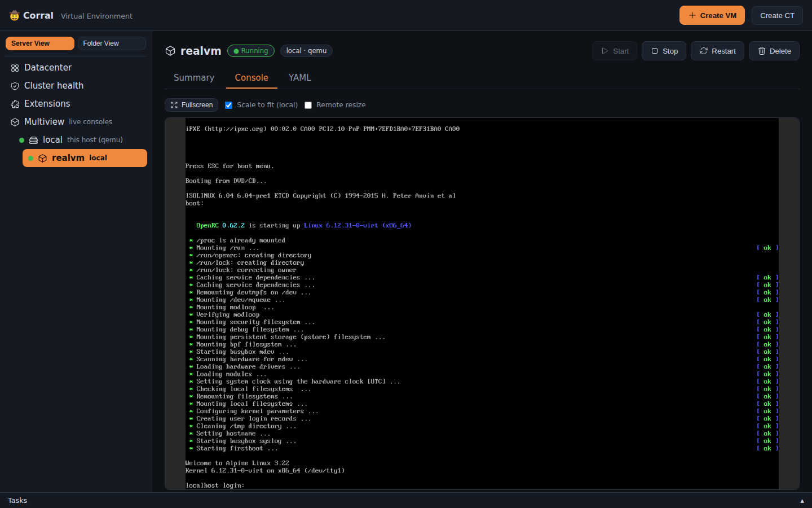812x508 pixels.
Task: Click the Virtual Environment subtitle text
Action: pyautogui.click(x=96, y=16)
